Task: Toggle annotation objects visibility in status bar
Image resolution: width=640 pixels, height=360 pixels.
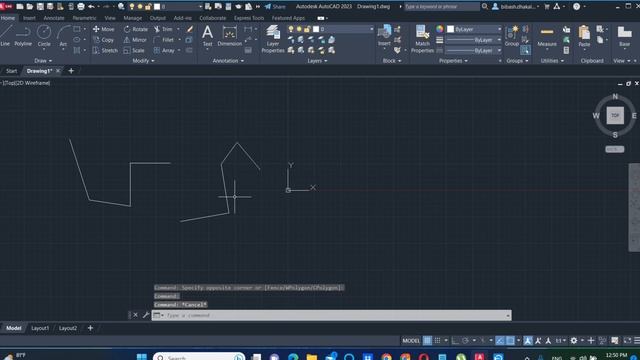Action: point(528,340)
